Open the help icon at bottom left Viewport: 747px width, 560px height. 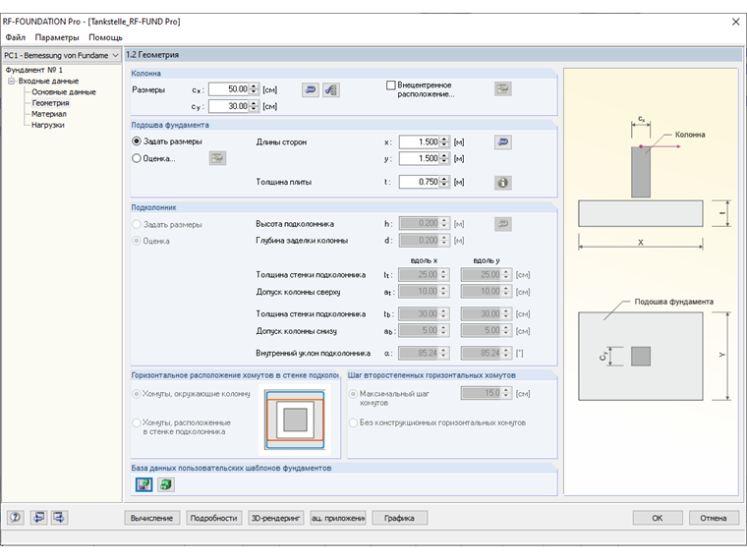click(x=16, y=517)
